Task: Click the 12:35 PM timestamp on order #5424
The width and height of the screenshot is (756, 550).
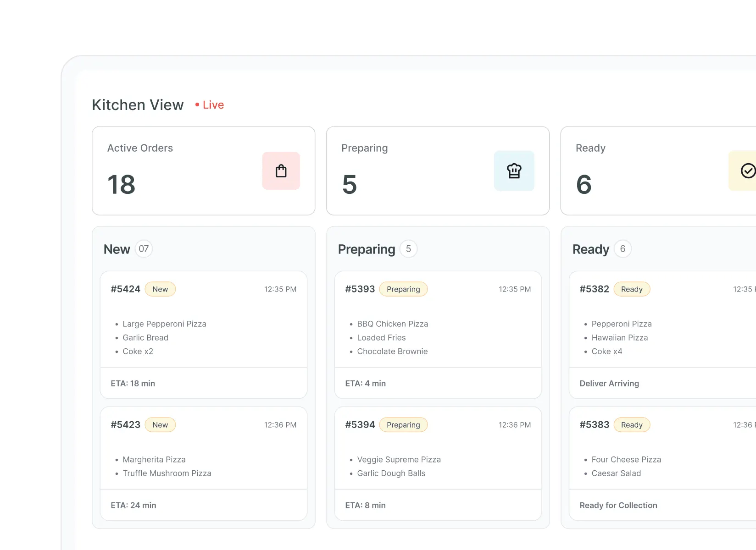Action: click(280, 289)
